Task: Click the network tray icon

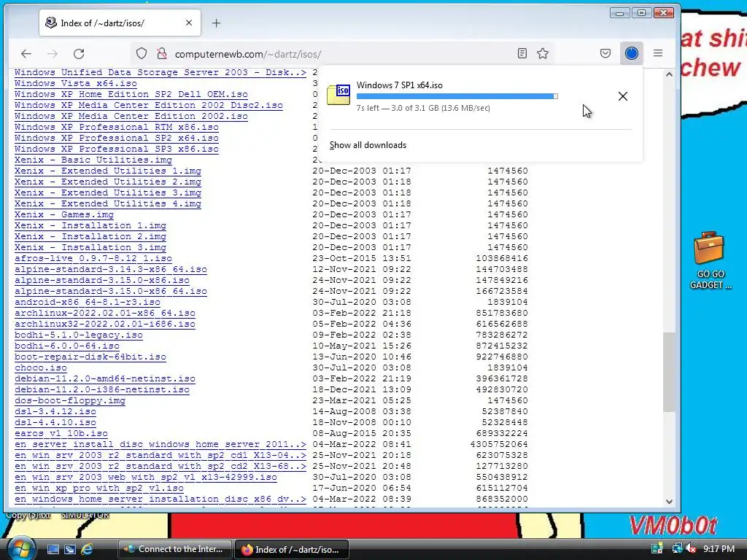Action: (677, 548)
